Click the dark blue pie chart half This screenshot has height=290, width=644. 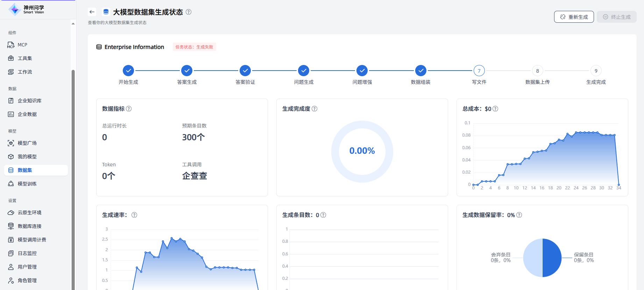[552, 258]
